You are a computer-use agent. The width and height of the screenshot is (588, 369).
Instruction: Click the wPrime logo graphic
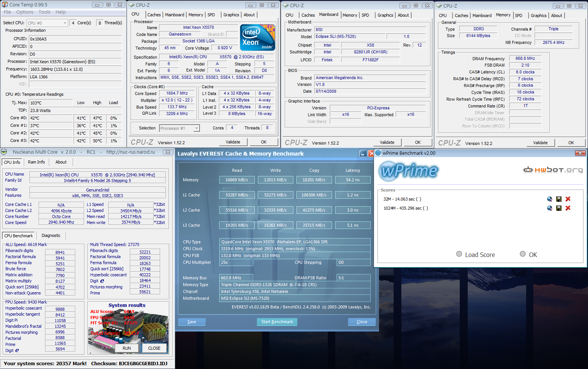tap(409, 170)
